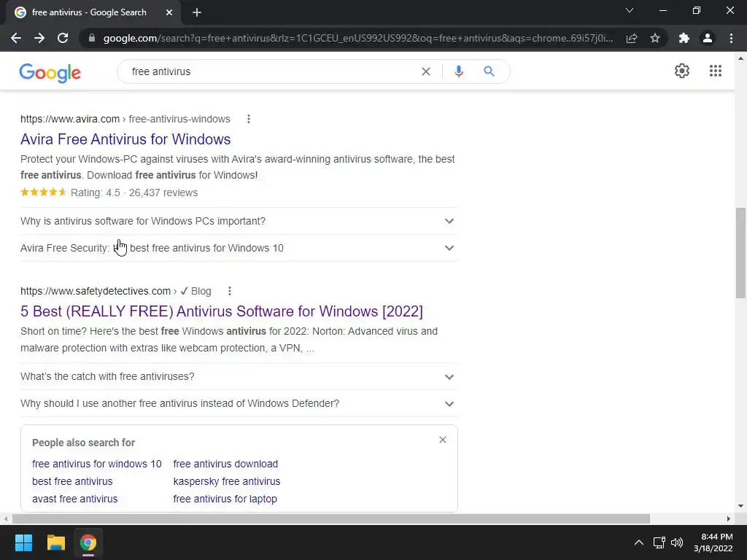747x560 pixels.
Task: Reload the current page
Action: tap(63, 38)
